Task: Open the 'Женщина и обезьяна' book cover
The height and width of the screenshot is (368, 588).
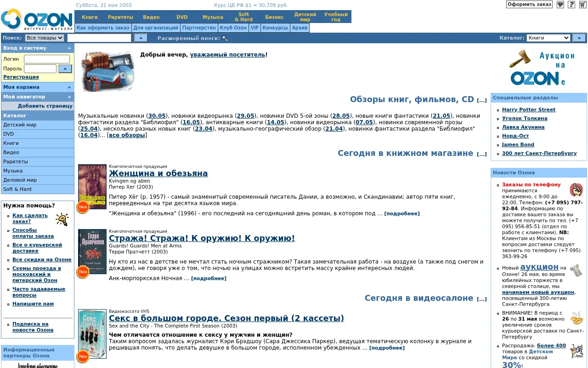Action: click(92, 187)
